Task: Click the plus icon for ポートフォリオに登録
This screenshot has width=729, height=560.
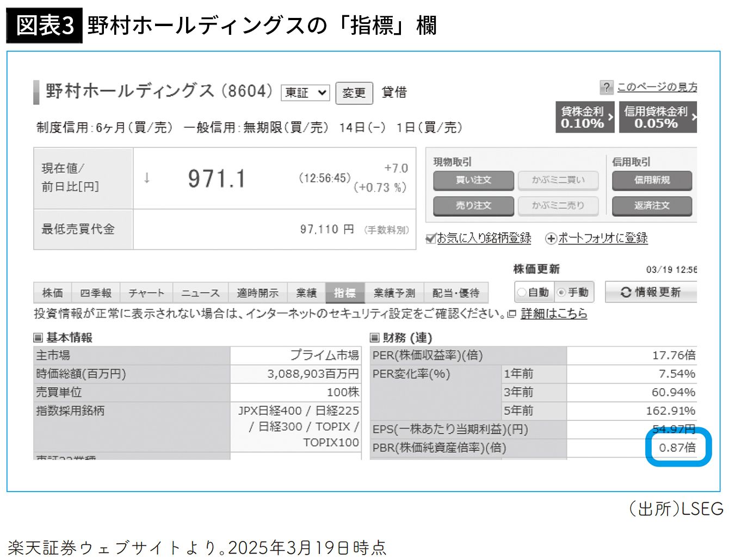Action: pos(551,238)
